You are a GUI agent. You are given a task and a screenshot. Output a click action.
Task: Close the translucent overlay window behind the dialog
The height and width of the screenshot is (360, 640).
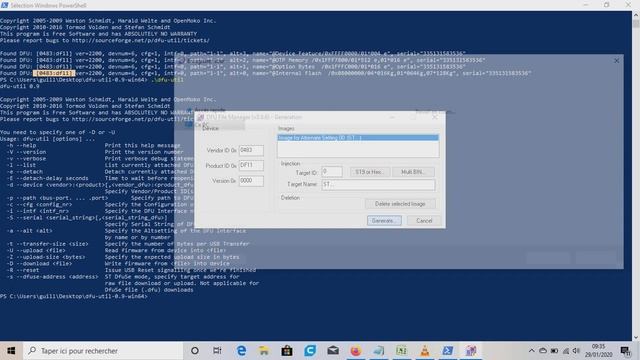pyautogui.click(x=616, y=60)
